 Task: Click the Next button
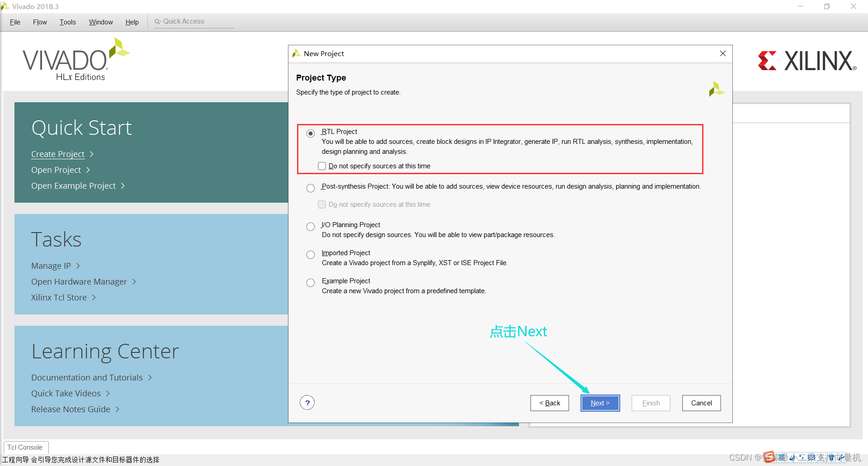600,403
